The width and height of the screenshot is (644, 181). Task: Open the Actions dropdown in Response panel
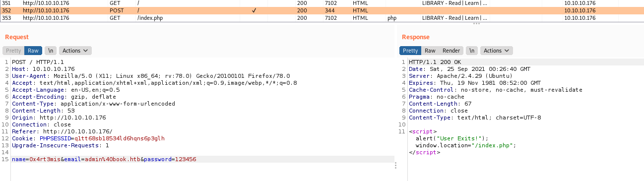(497, 51)
